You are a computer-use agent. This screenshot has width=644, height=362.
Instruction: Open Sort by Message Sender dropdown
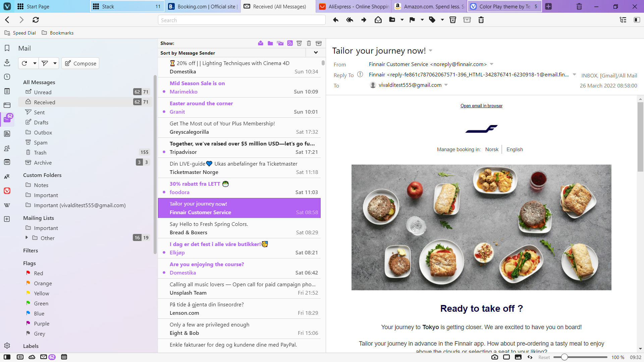point(316,53)
